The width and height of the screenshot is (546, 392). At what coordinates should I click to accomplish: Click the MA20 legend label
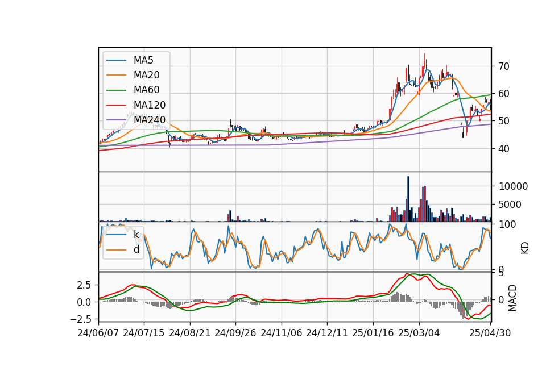click(146, 75)
